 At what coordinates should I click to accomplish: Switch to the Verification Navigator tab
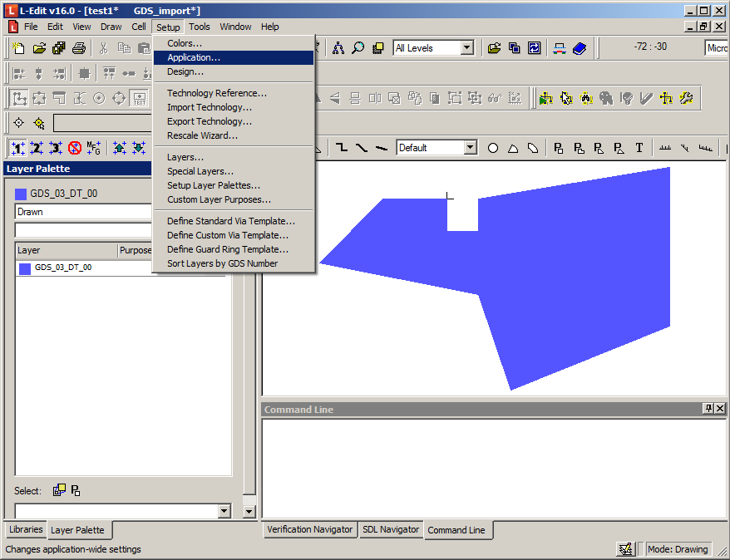[309, 529]
